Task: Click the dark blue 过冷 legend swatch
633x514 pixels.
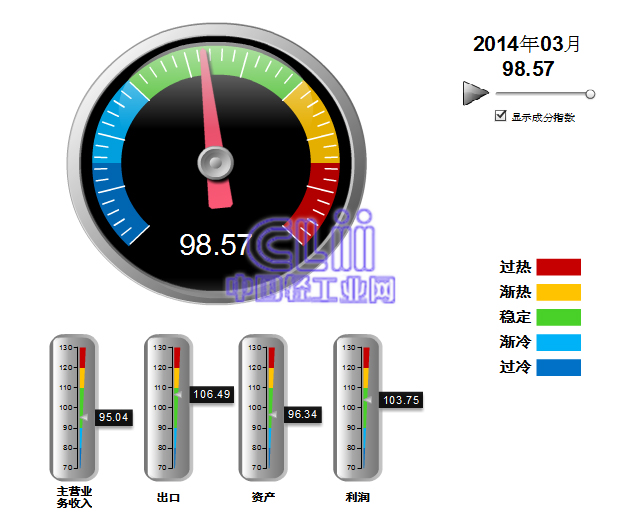Action: 558,367
